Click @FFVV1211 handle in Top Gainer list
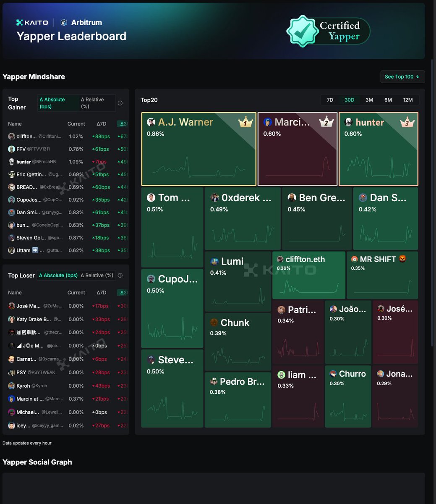 [39, 149]
